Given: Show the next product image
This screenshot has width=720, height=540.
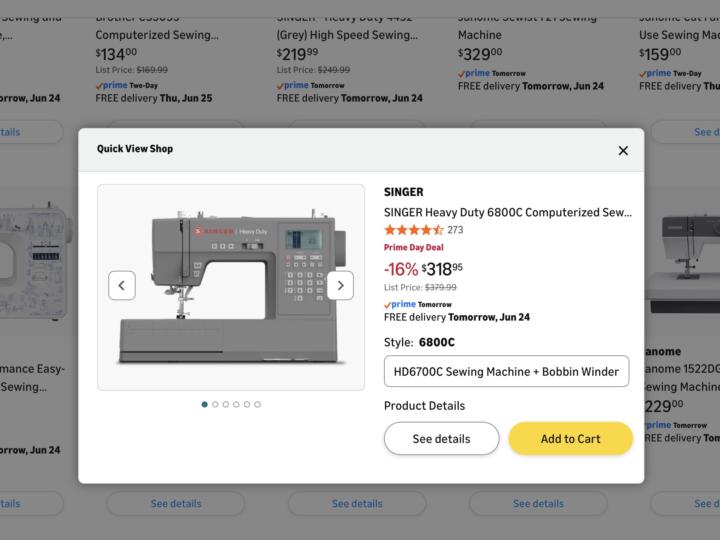Looking at the screenshot, I should tap(340, 286).
